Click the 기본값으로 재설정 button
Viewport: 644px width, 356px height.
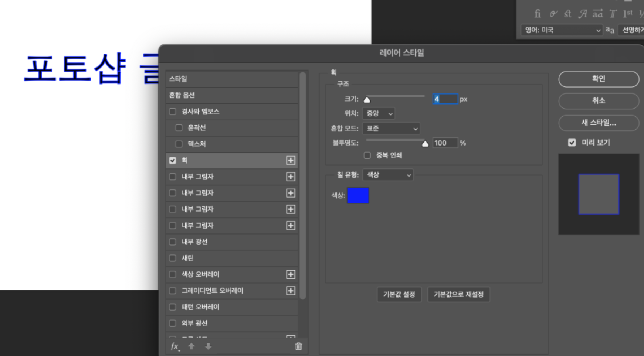(458, 295)
